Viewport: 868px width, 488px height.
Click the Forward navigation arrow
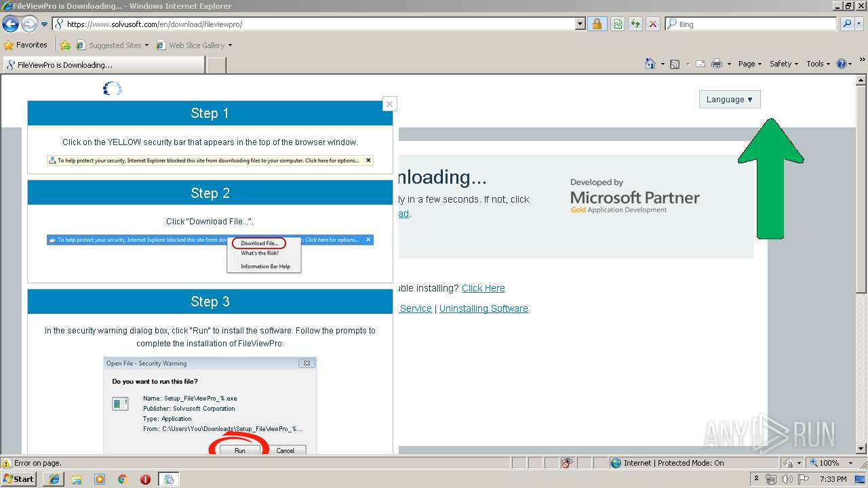click(x=29, y=24)
